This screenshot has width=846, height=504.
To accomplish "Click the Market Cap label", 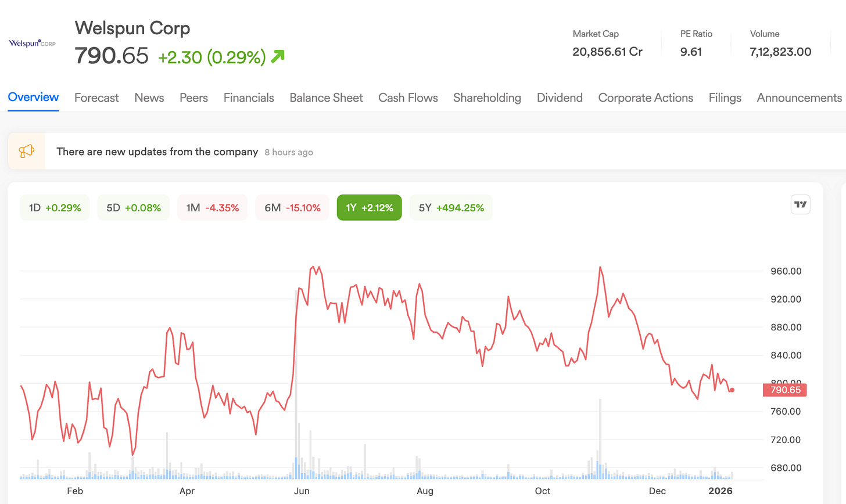I will pyautogui.click(x=596, y=34).
